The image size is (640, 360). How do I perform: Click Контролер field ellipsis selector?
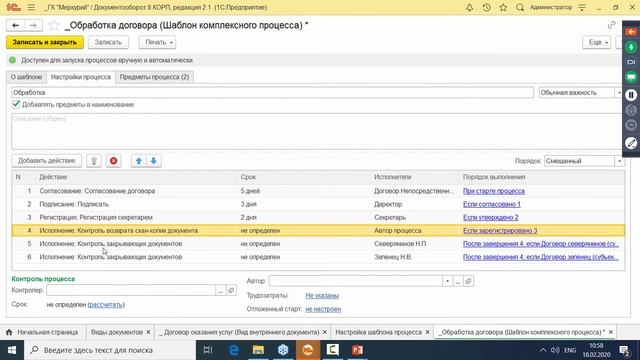click(220, 290)
